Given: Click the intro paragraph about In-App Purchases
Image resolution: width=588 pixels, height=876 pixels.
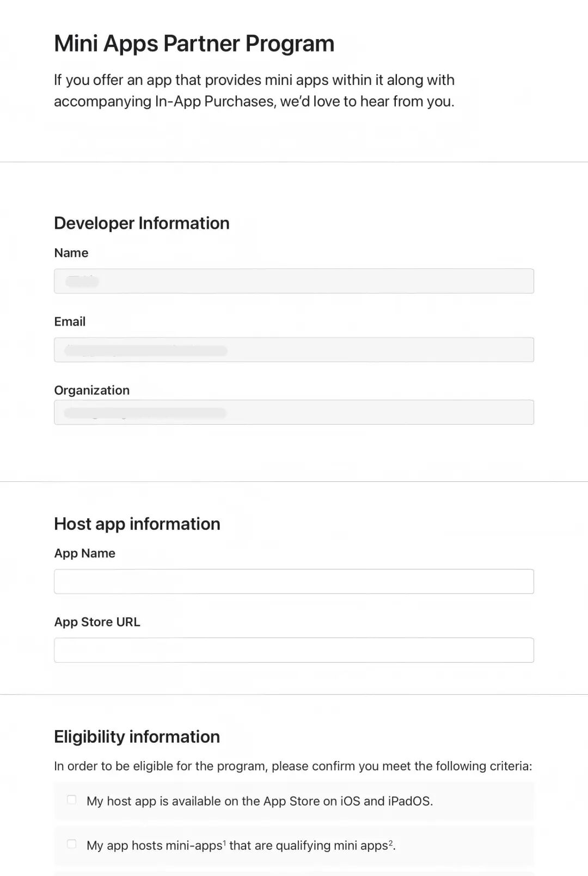Looking at the screenshot, I should [x=254, y=91].
